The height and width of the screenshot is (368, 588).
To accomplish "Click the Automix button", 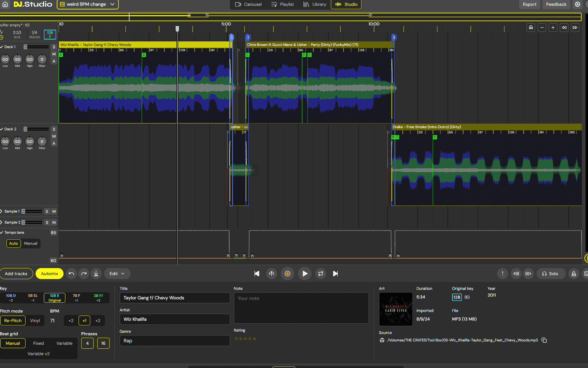I will [x=49, y=274].
